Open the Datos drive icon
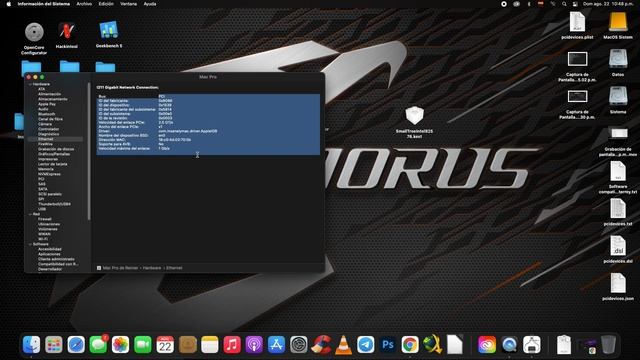 pos(618,59)
